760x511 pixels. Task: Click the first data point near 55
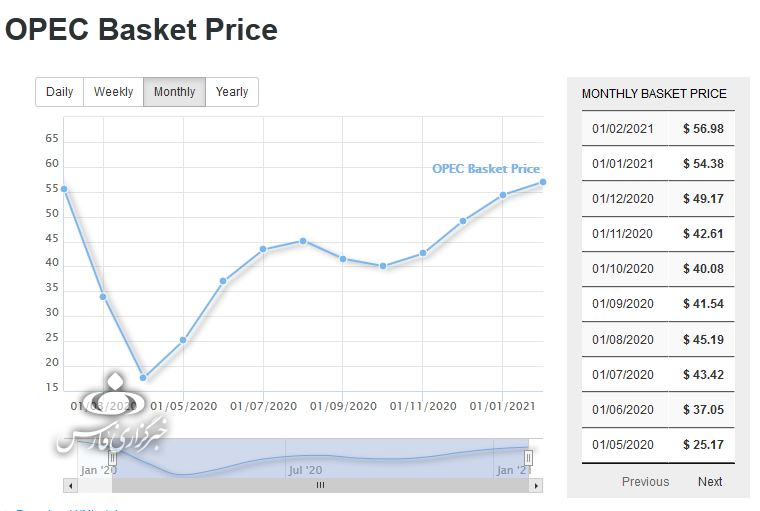click(64, 188)
